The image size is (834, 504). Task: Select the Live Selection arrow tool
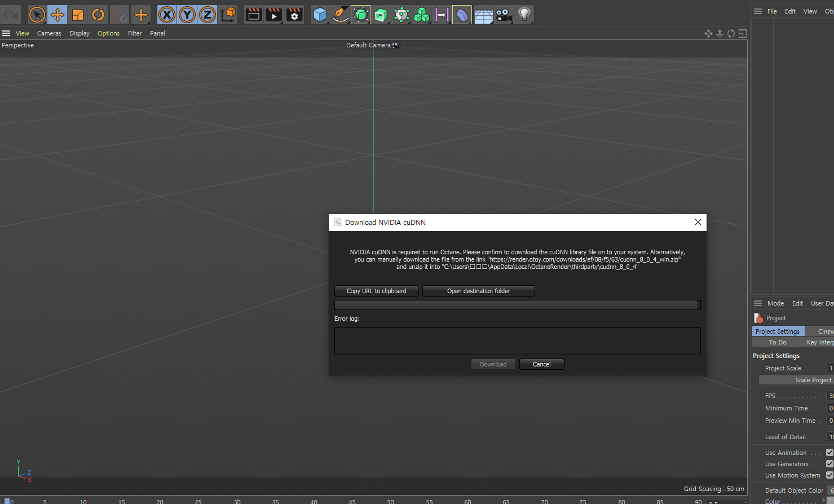pyautogui.click(x=37, y=15)
